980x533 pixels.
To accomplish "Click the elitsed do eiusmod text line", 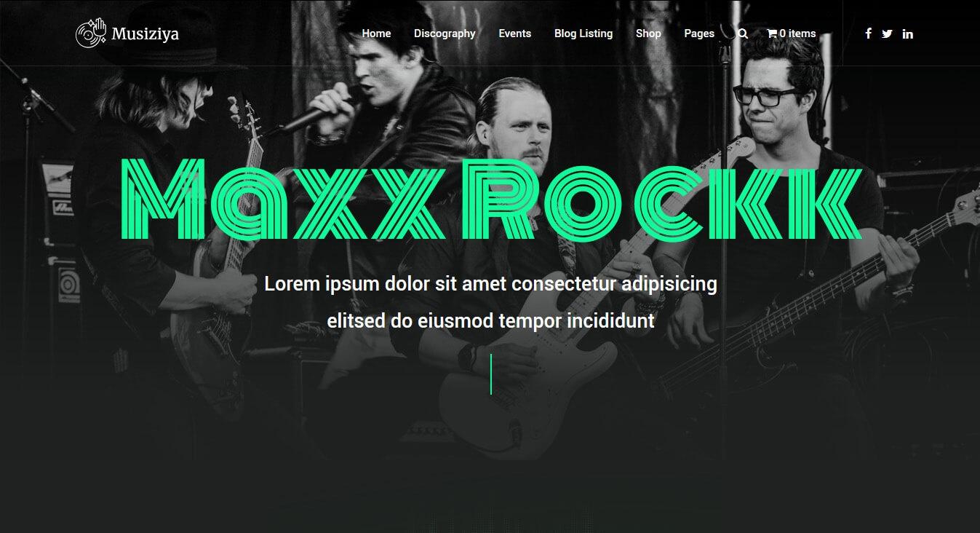I will (490, 321).
